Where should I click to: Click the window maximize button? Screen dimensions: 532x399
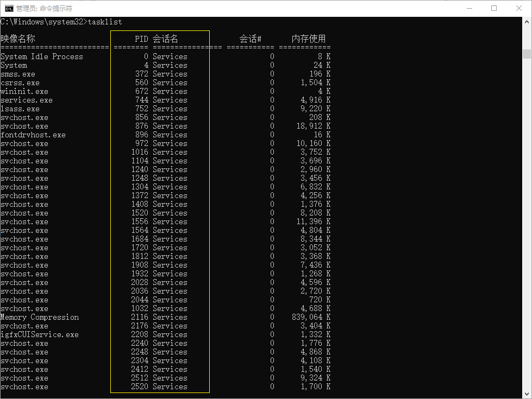(494, 8)
